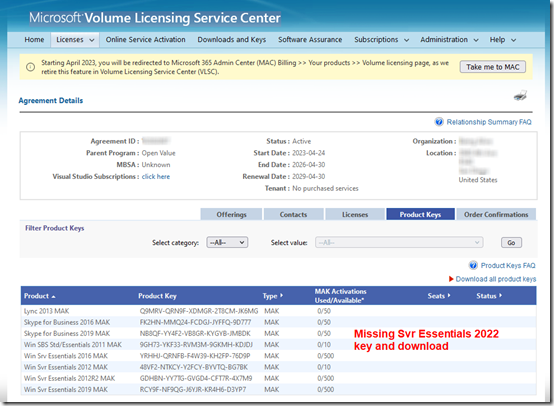This screenshot has width=554, height=406.
Task: Switch to the Licenses tab
Action: click(355, 214)
